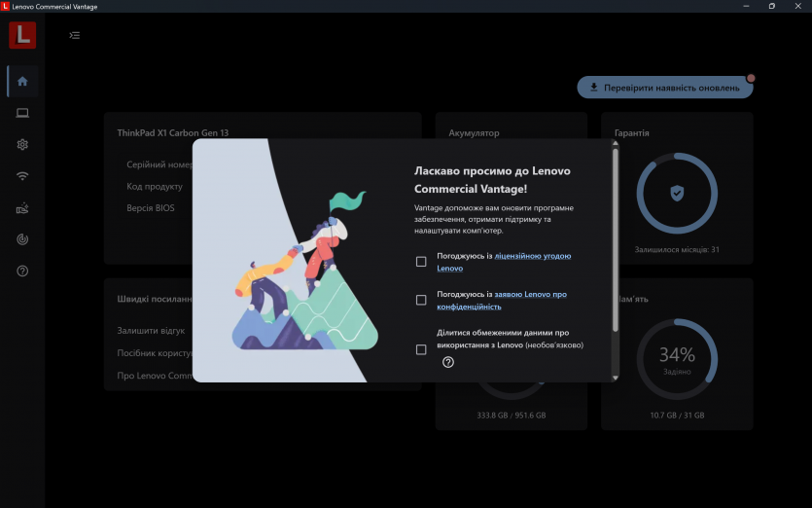
Task: Click the hand-with-sparkles sidebar icon
Action: 22,207
